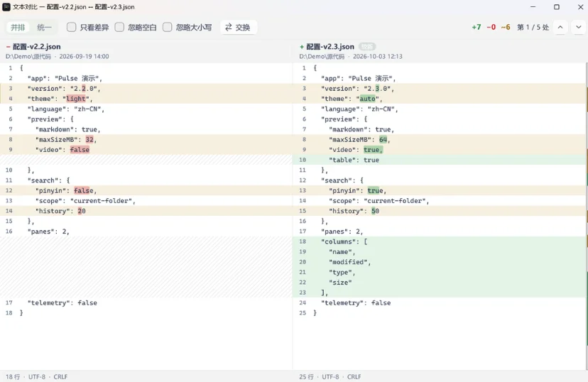Click the maximize window button
Viewport: 588px width, 382px height.
(557, 7)
